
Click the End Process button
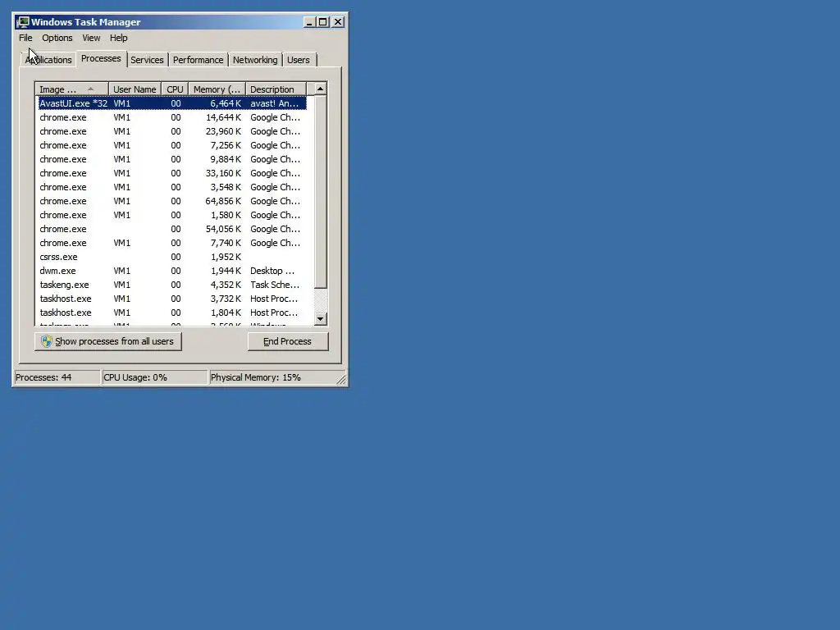288,341
